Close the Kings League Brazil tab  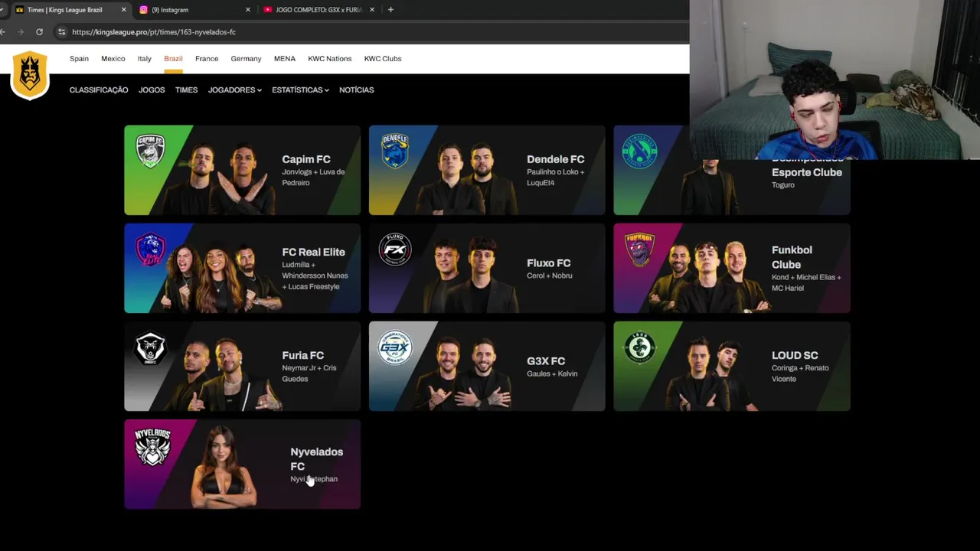point(123,10)
